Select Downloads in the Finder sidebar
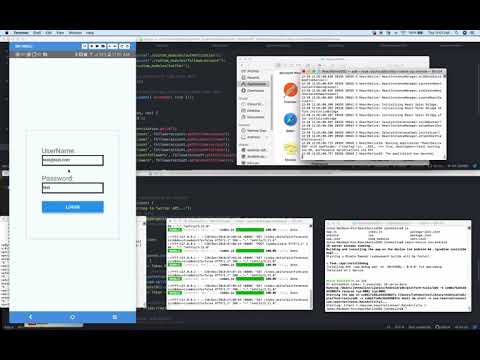480x360 pixels. coord(253,91)
